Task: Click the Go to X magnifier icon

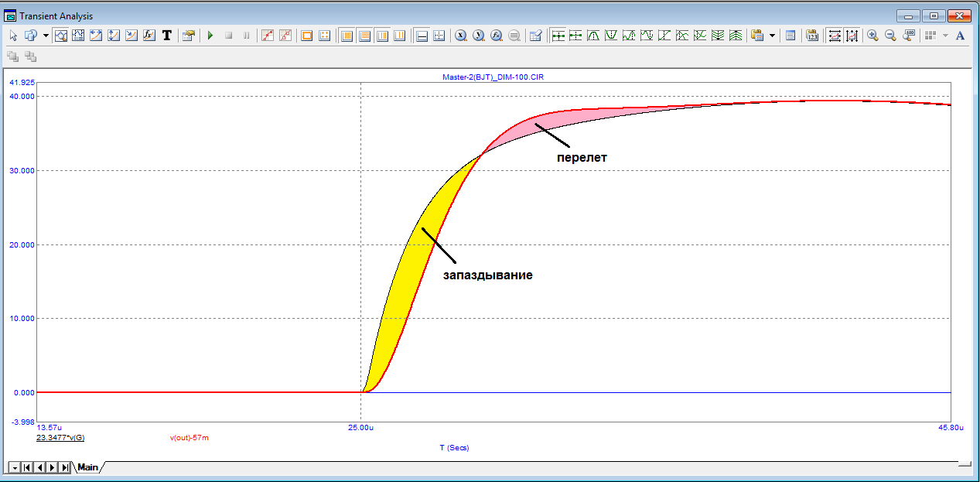Action: (461, 36)
